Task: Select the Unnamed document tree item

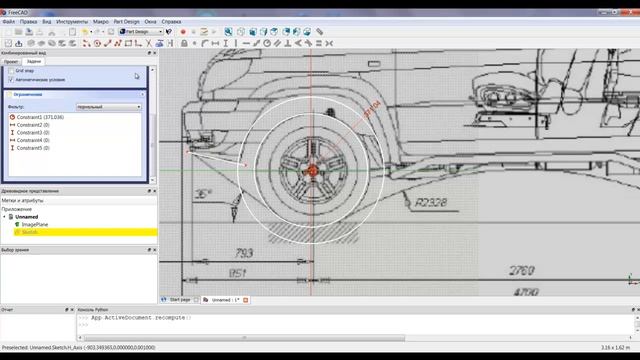Action: tap(27, 217)
